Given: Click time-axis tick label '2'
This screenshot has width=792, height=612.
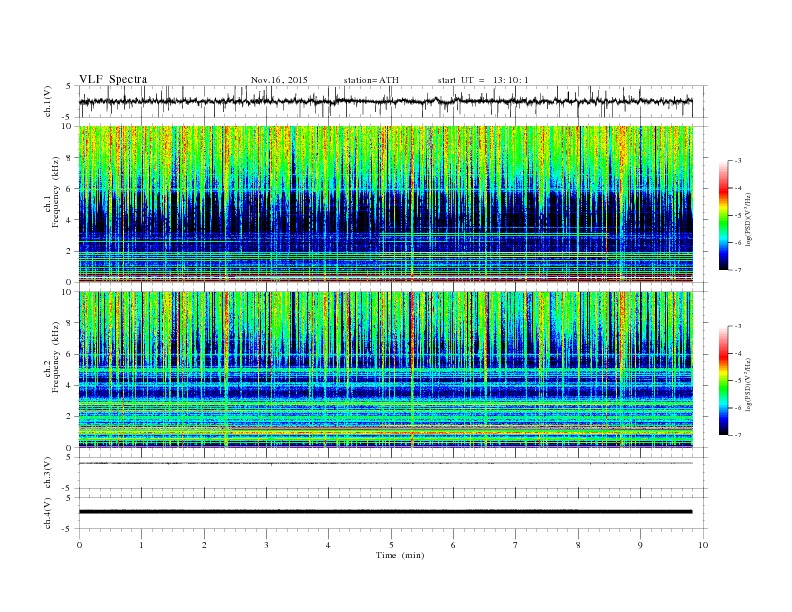Looking at the screenshot, I should pyautogui.click(x=204, y=545).
